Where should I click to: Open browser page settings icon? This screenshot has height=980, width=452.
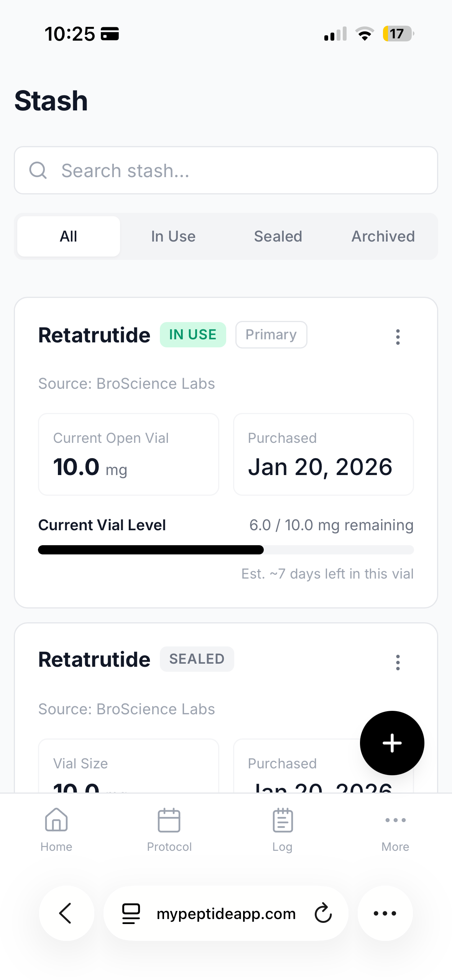click(131, 913)
